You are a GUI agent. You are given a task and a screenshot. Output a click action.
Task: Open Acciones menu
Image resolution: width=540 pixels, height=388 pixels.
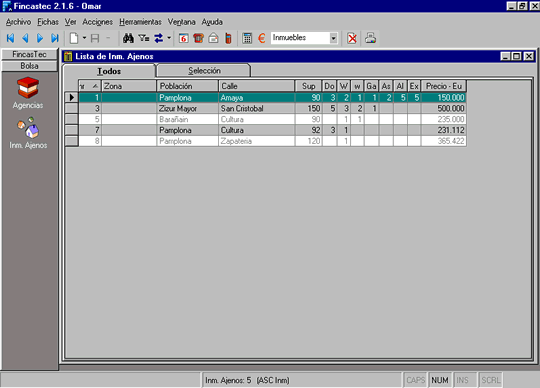97,22
